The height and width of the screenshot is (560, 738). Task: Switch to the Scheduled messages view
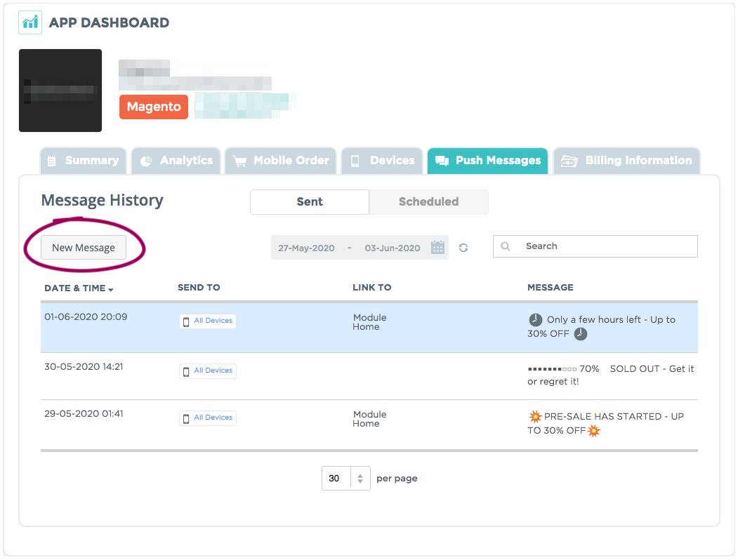(428, 201)
